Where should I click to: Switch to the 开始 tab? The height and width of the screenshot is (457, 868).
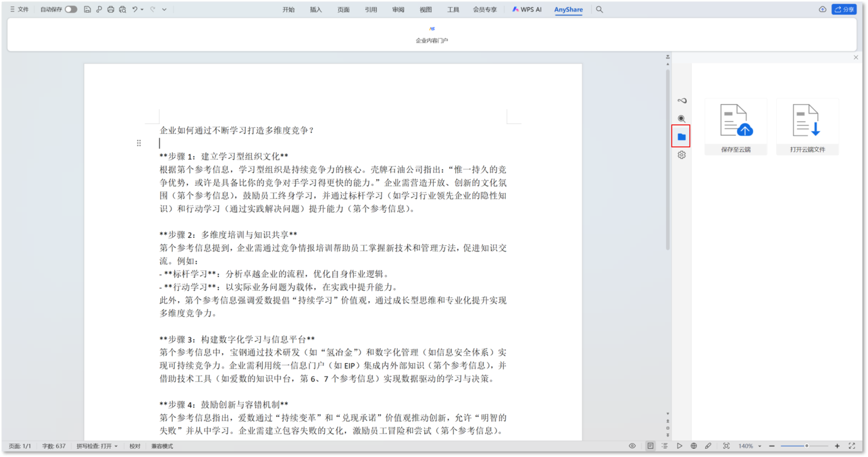pyautogui.click(x=289, y=9)
